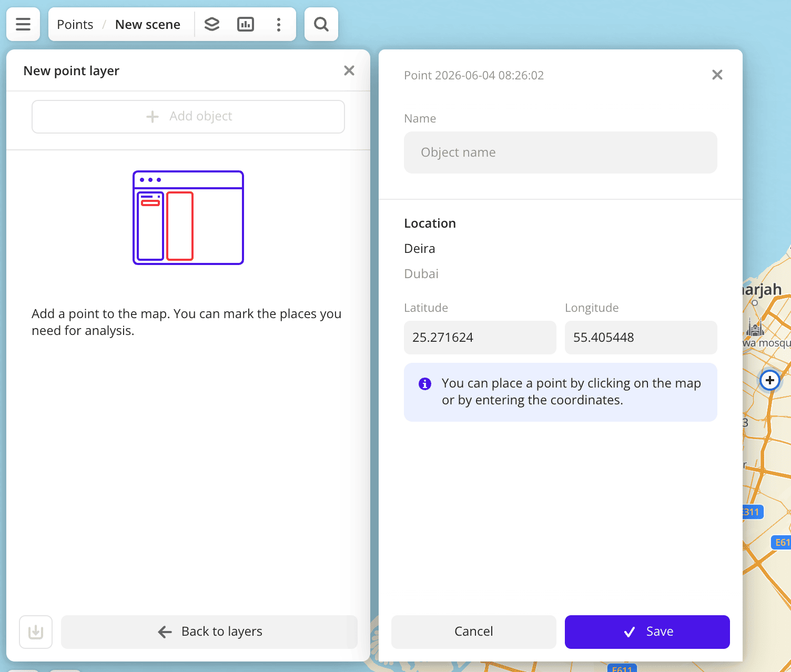The height and width of the screenshot is (672, 791).
Task: Click the Points breadcrumb
Action: point(75,25)
